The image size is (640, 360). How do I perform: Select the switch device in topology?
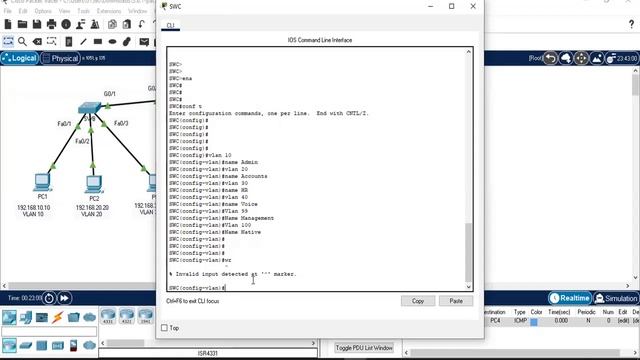pyautogui.click(x=89, y=108)
